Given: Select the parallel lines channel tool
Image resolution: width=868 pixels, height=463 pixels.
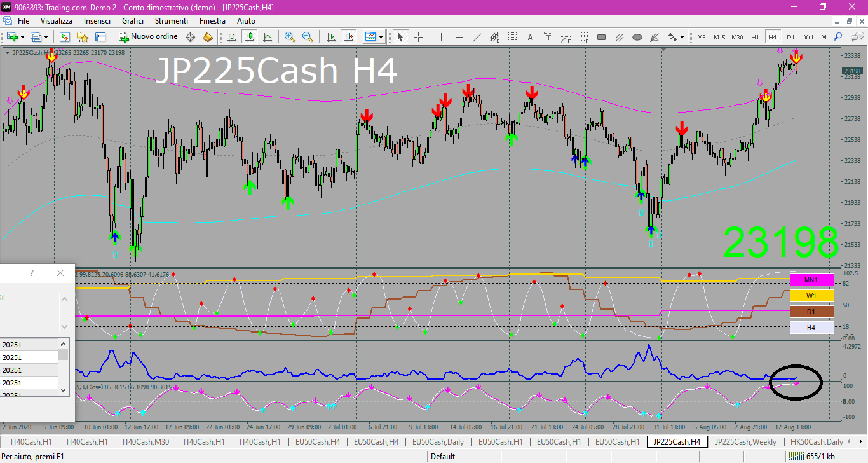Looking at the screenshot, I should (x=620, y=37).
